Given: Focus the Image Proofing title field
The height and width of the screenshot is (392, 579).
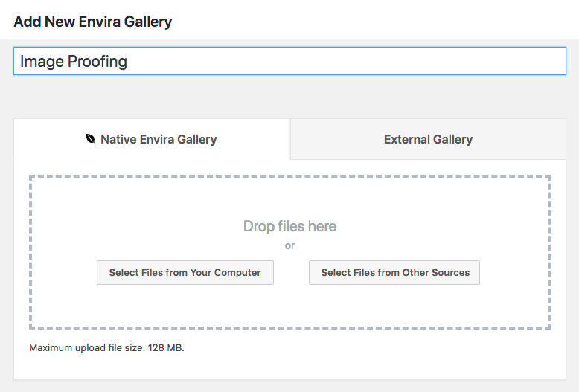Looking at the screenshot, I should [289, 61].
